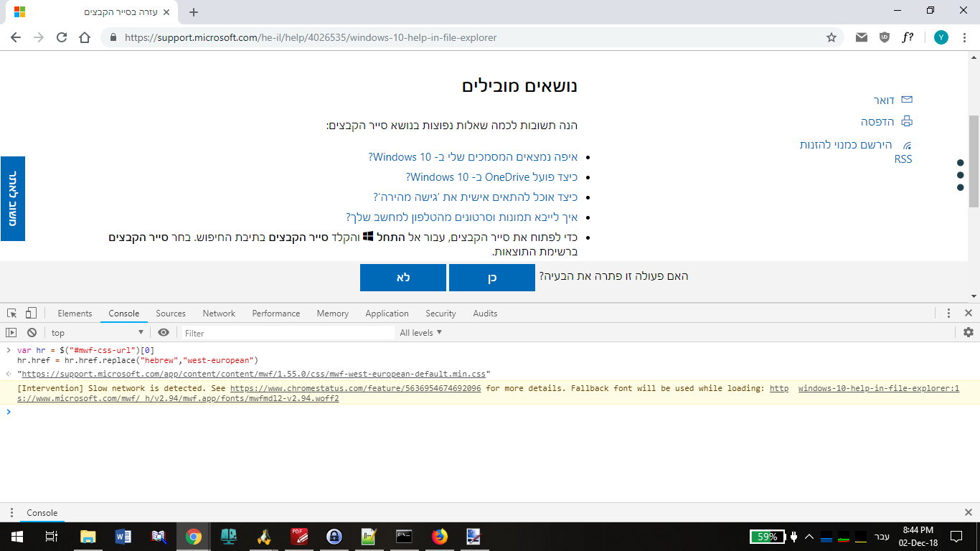Reload the page with the refresh icon
The width and height of the screenshot is (980, 551).
62,37
